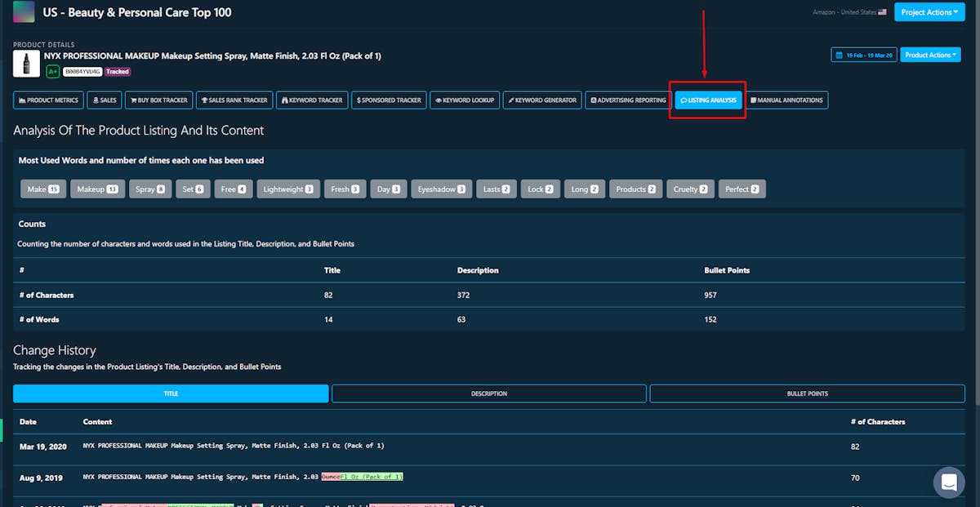Click the Products 2 word tag
Viewport: 980px width, 507px height.
point(635,189)
